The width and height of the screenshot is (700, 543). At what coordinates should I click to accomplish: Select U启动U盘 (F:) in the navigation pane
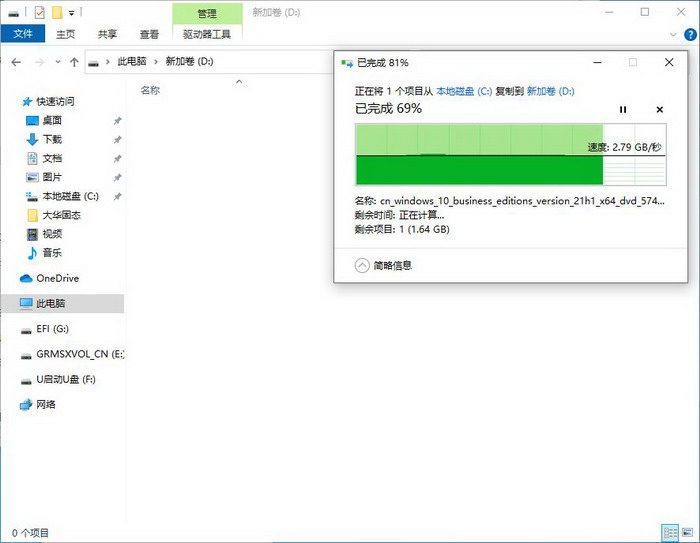(x=65, y=380)
